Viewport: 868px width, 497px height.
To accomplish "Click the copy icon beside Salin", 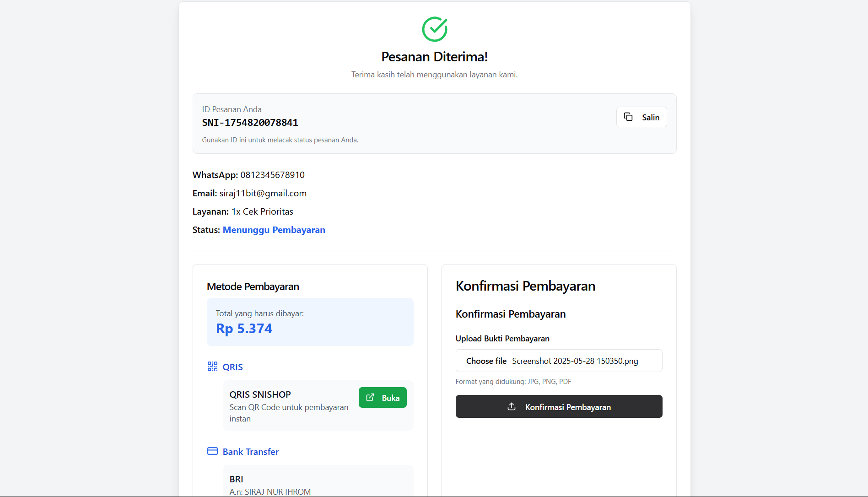I will 628,117.
